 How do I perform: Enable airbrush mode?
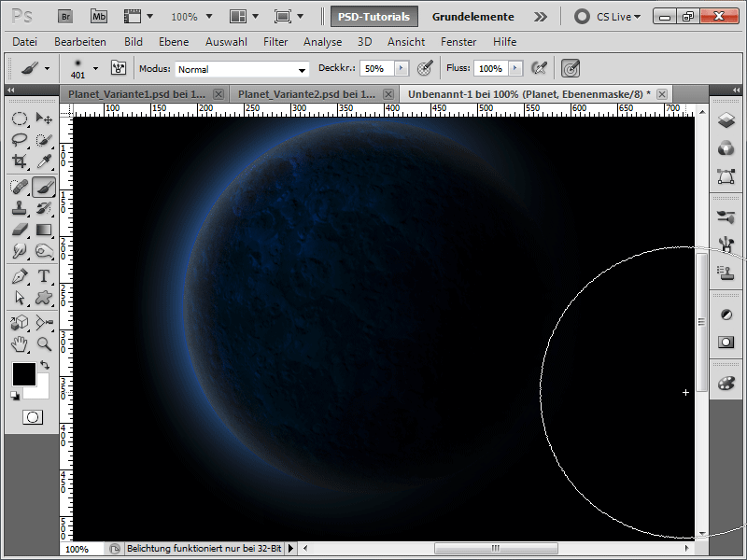click(539, 68)
